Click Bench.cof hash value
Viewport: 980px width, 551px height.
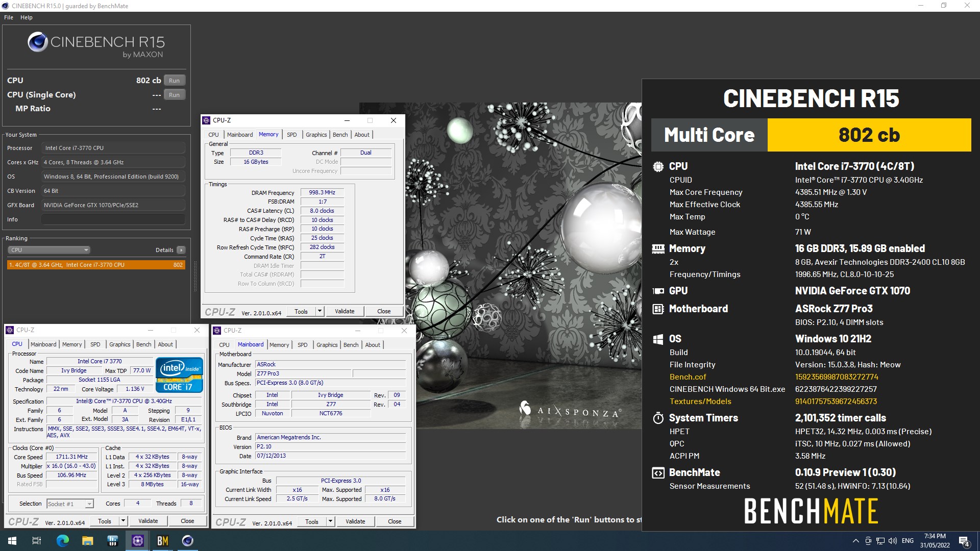pos(837,377)
